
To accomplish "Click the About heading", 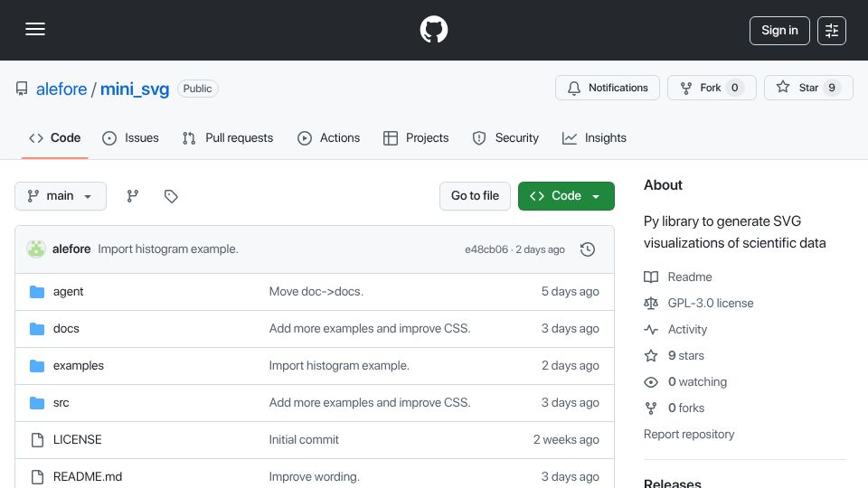I will pyautogui.click(x=663, y=185).
